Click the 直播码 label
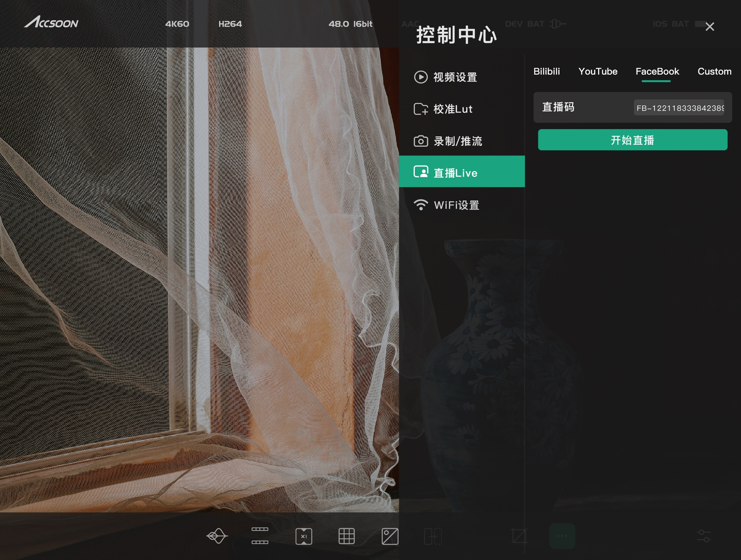The width and height of the screenshot is (741, 560). pyautogui.click(x=558, y=107)
